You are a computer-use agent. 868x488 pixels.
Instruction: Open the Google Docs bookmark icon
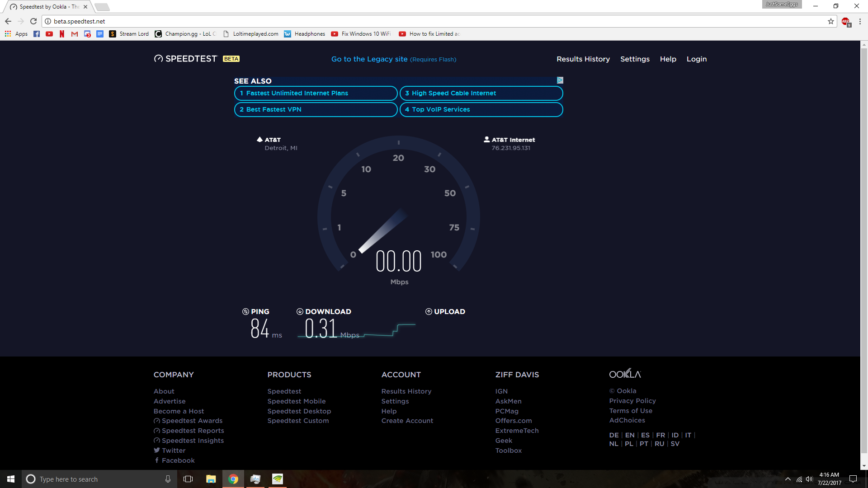[x=100, y=34]
